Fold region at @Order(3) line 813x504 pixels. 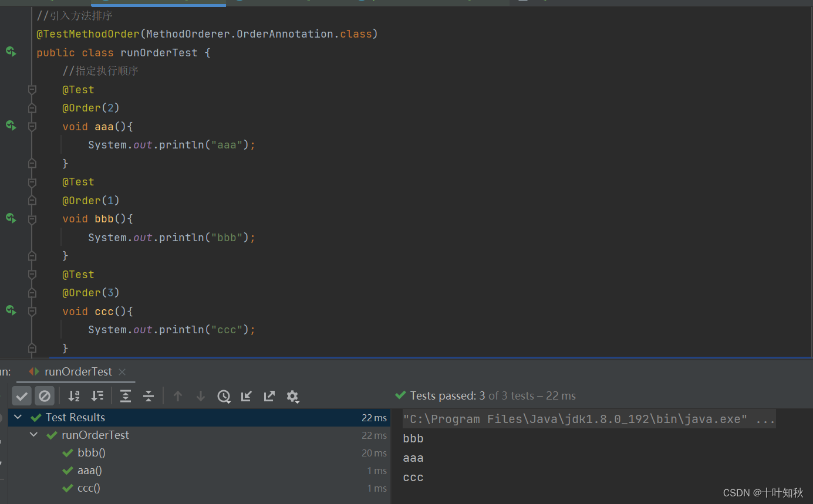tap(32, 293)
